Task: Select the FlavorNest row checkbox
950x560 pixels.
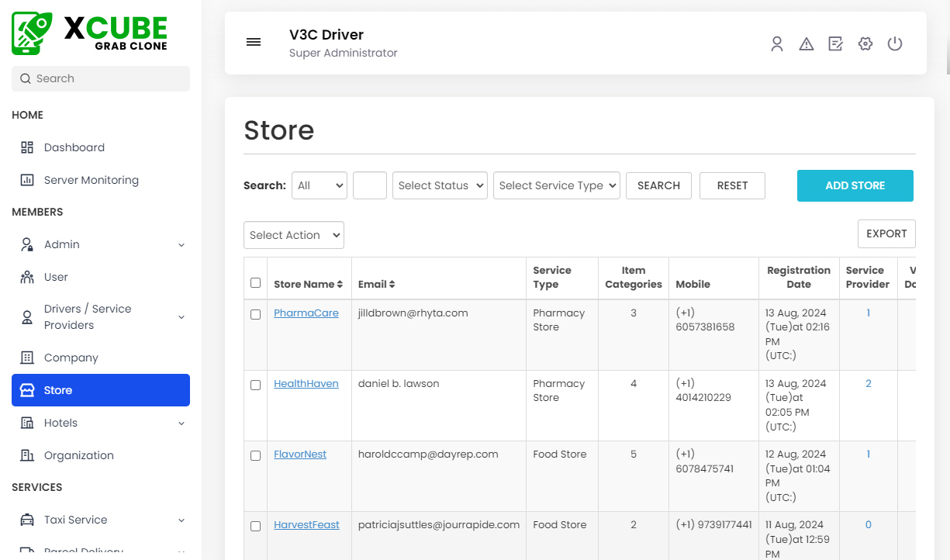Action: [256, 456]
